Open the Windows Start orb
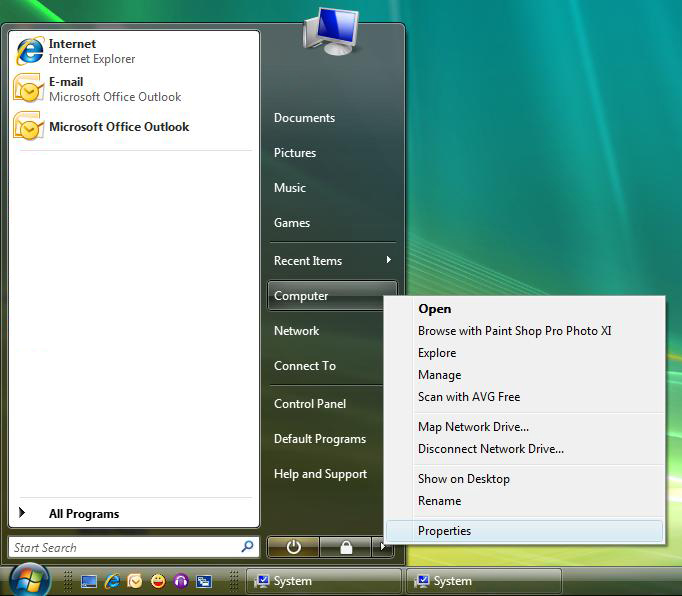This screenshot has height=596, width=682. [x=29, y=581]
